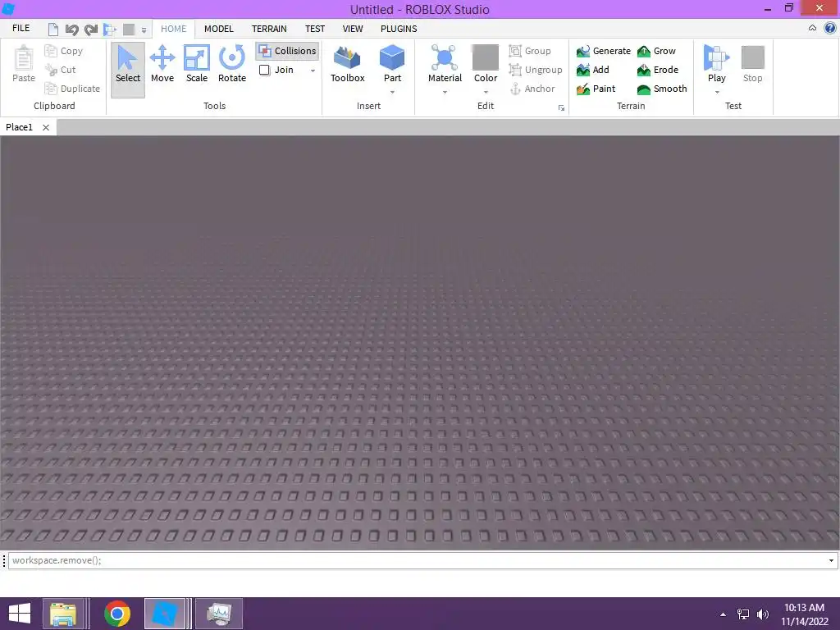Choose the Scale tool
Viewport: 840px width, 630px height.
pyautogui.click(x=197, y=64)
